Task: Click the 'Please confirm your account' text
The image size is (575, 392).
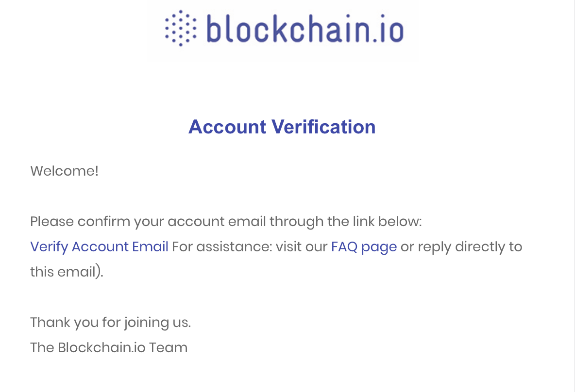Action: coord(127,222)
